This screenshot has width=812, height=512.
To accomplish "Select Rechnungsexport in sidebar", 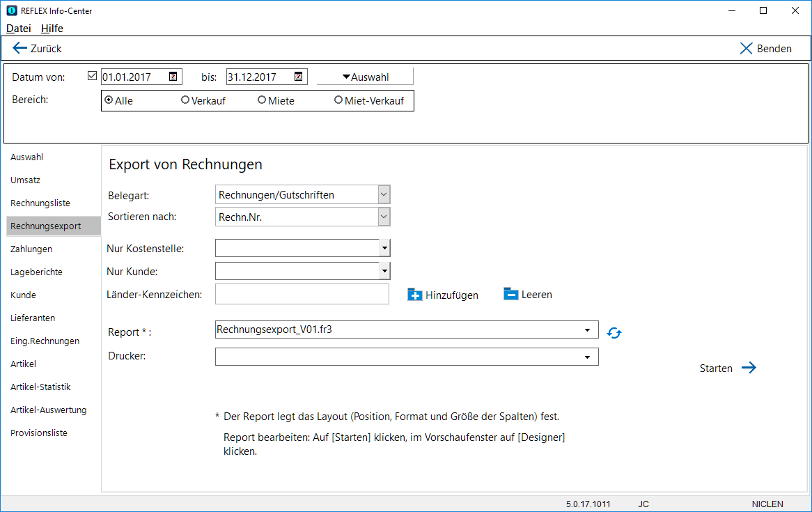I will (54, 226).
